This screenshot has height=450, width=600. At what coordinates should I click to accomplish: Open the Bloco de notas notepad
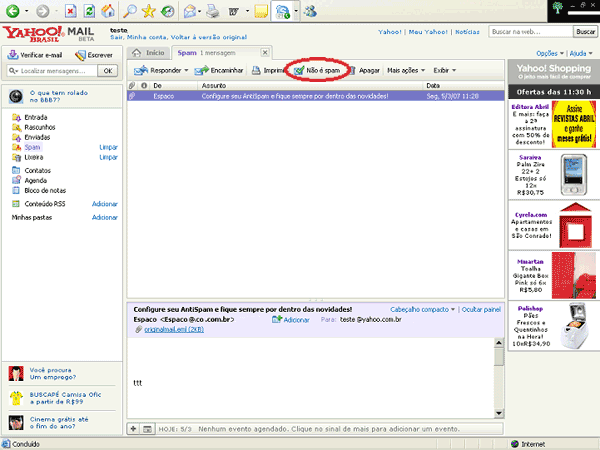[x=45, y=189]
